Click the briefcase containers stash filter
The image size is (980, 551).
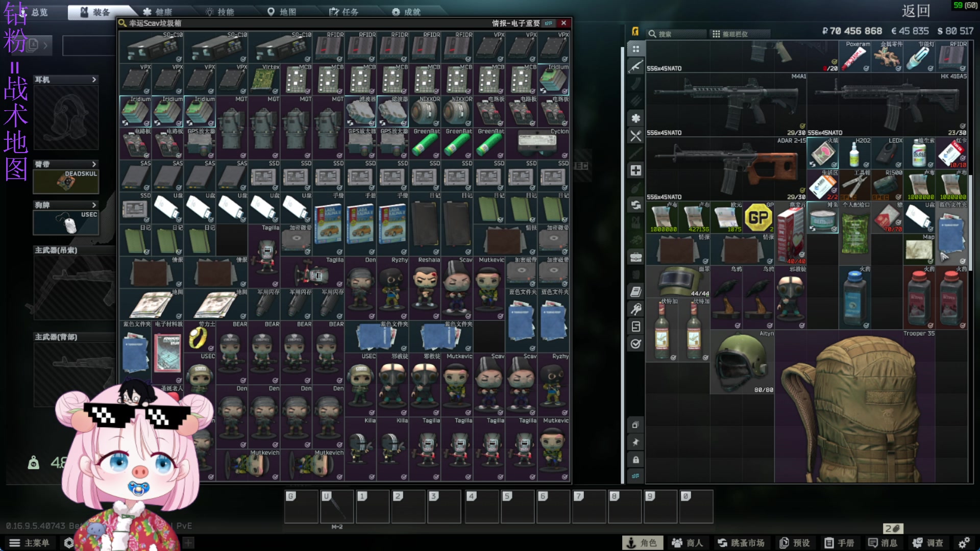[635, 257]
